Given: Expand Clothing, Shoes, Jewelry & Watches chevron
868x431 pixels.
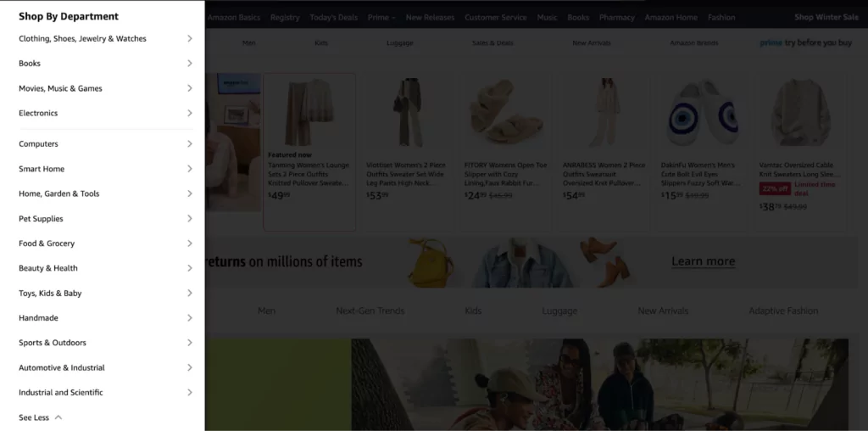Looking at the screenshot, I should coord(189,39).
